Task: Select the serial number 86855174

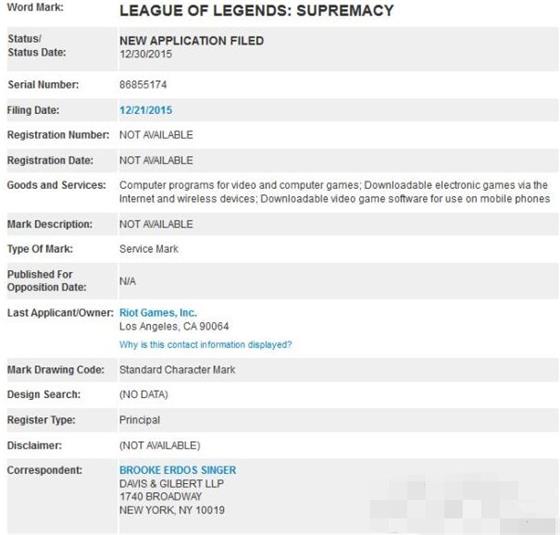Action: tap(143, 85)
